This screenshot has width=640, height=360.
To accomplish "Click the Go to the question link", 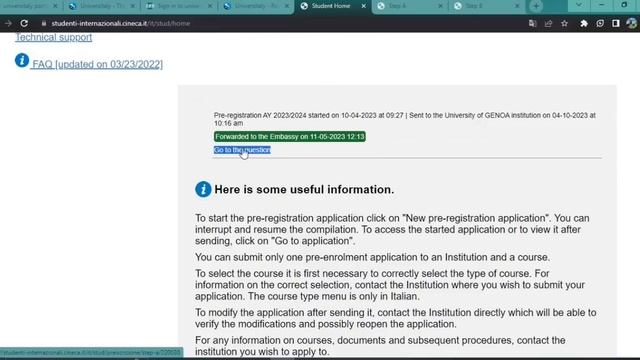I will pos(242,150).
